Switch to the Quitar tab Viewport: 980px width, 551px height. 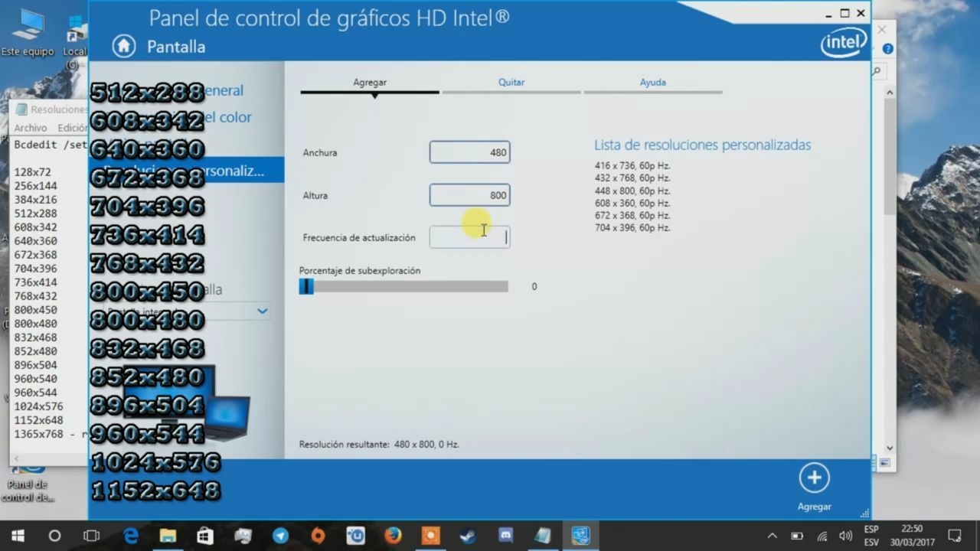point(511,82)
